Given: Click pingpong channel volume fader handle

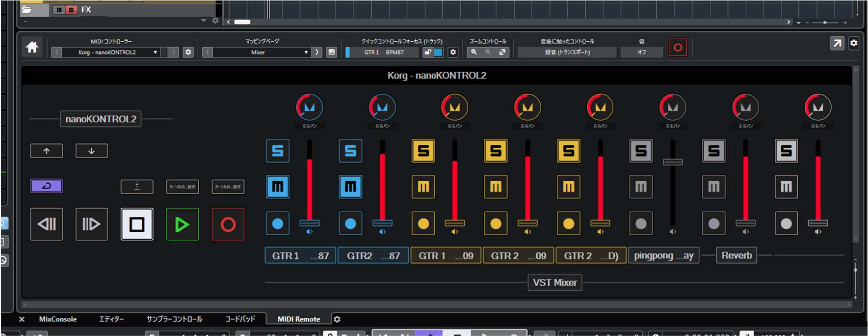Looking at the screenshot, I should click(x=673, y=162).
